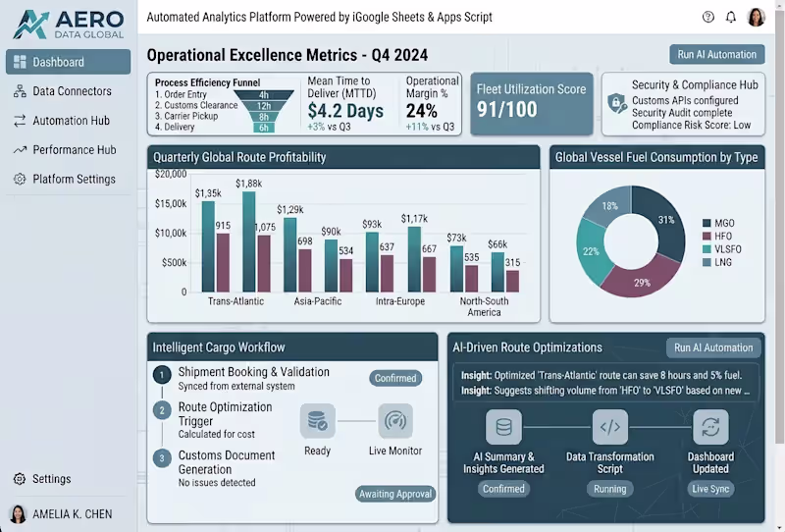
Task: Open Settings at sidebar bottom
Action: pos(68,479)
